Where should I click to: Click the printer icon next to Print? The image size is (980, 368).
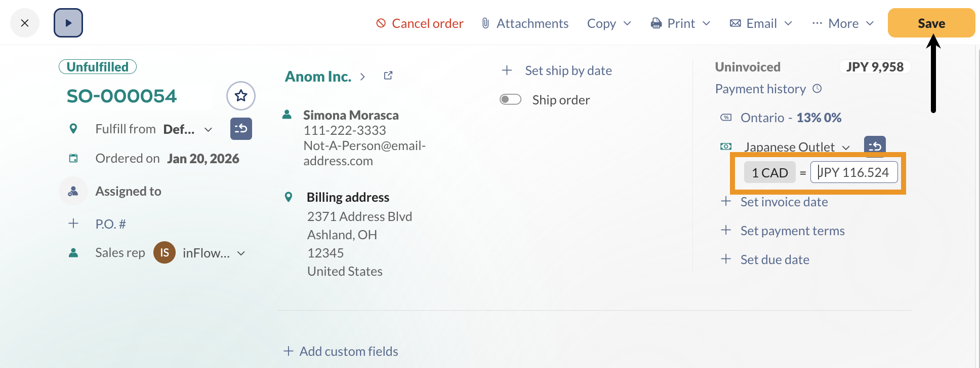pos(656,23)
